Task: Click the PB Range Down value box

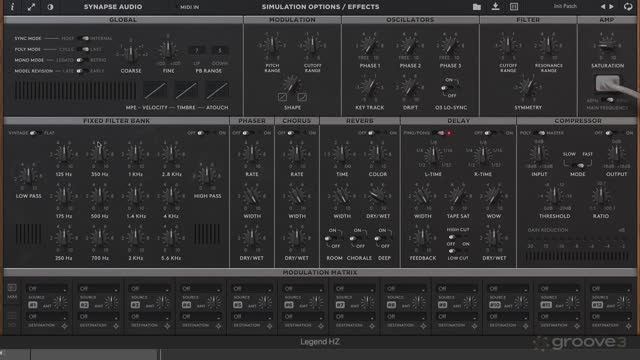Action: 220,51
